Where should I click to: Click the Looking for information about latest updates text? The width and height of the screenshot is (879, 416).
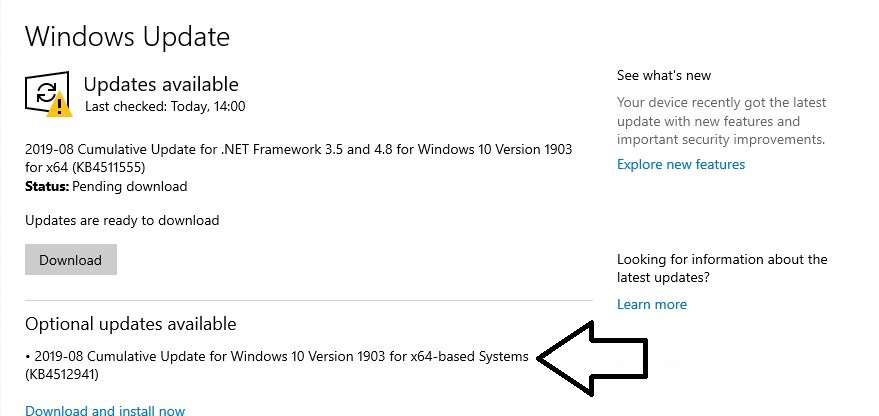722,268
